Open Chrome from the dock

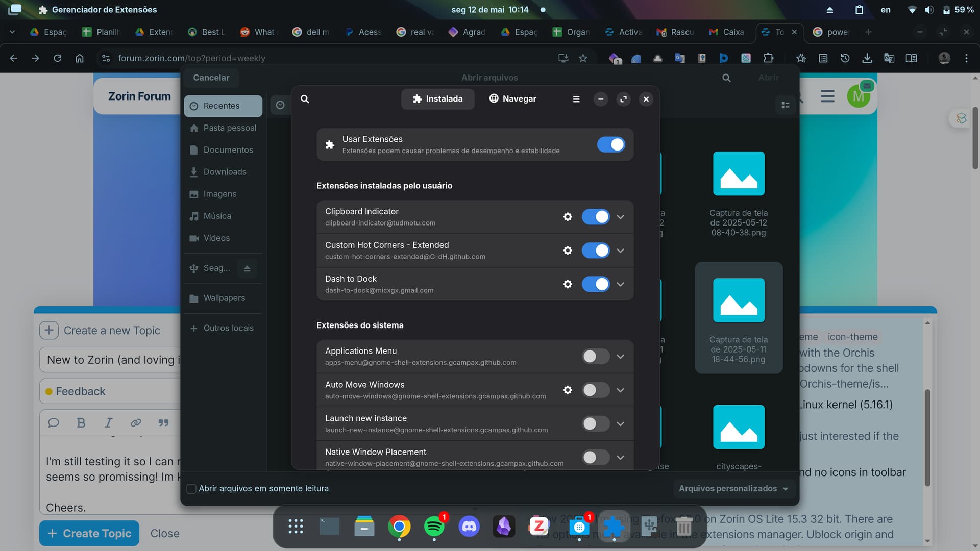coord(399,526)
